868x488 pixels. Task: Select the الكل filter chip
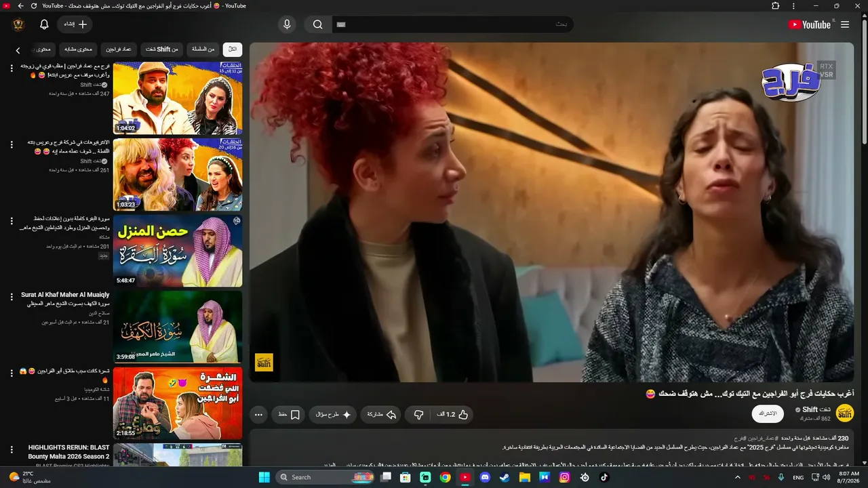click(x=233, y=49)
